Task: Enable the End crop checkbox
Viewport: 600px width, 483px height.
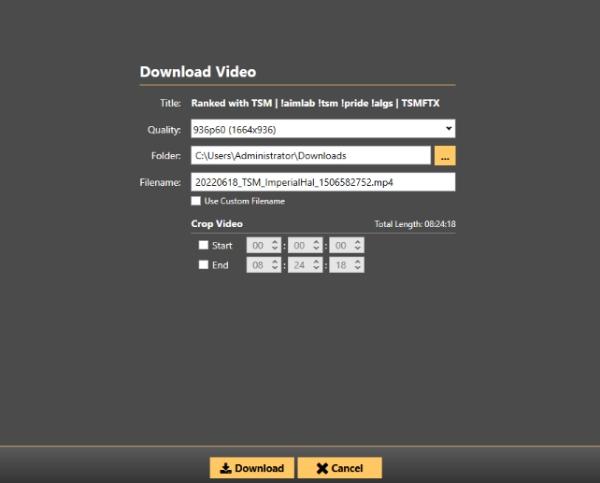Action: click(204, 264)
